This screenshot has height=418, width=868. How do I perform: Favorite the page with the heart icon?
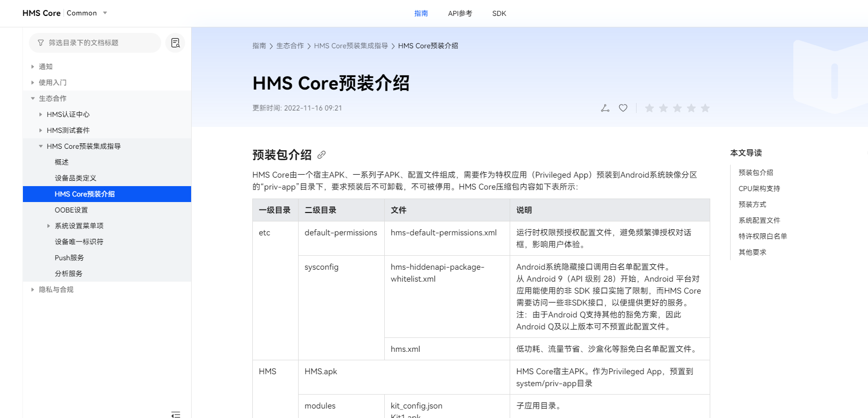623,108
